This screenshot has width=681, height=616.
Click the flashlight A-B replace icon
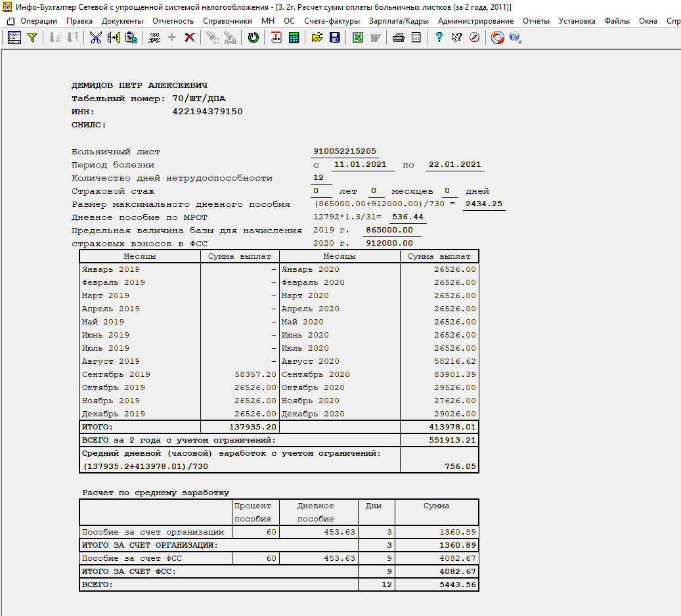click(231, 38)
